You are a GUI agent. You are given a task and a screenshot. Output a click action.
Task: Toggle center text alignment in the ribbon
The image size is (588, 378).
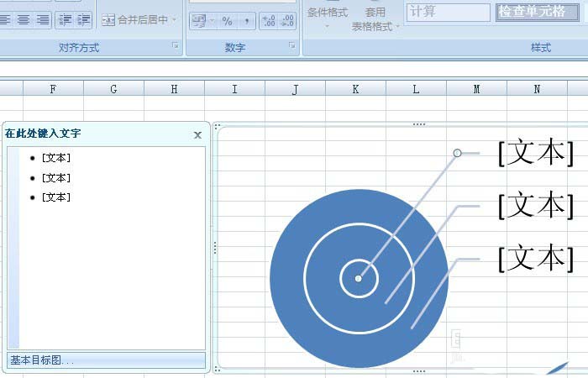click(23, 19)
